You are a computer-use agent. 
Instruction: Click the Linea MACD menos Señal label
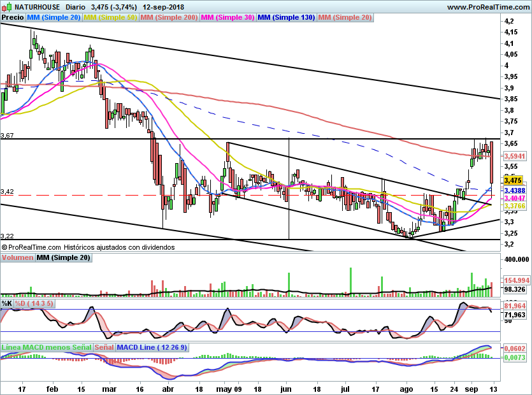coord(47,348)
